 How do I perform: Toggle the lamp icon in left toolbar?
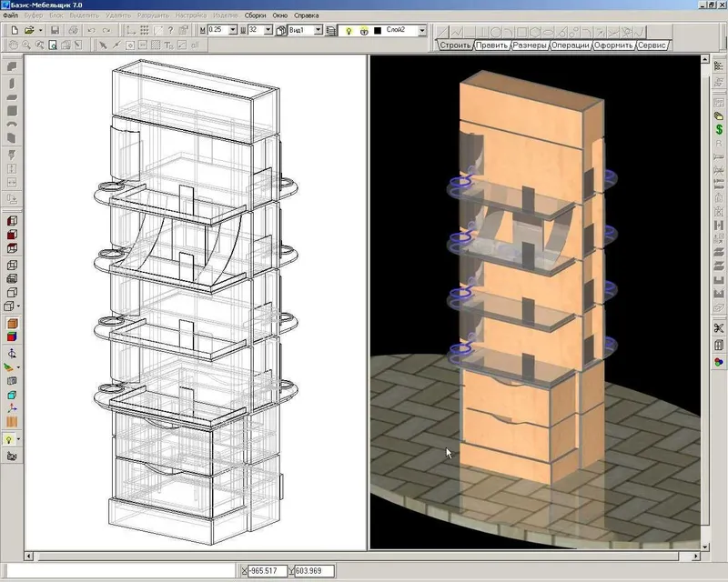pos(9,439)
